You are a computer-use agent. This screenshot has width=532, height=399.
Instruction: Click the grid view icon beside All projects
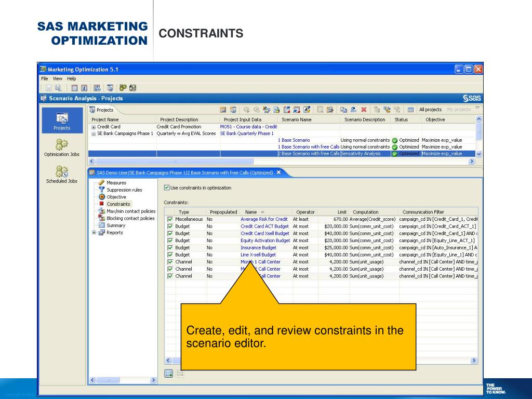[x=410, y=110]
